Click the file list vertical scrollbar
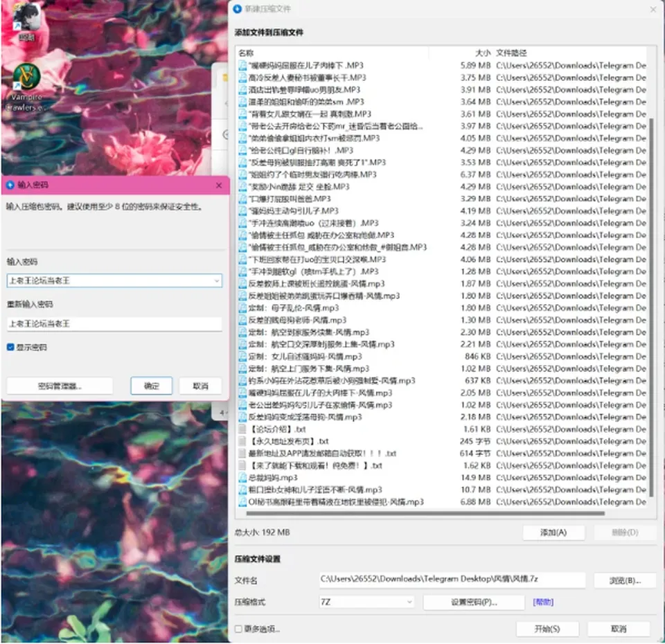This screenshot has width=665, height=644. [x=651, y=307]
